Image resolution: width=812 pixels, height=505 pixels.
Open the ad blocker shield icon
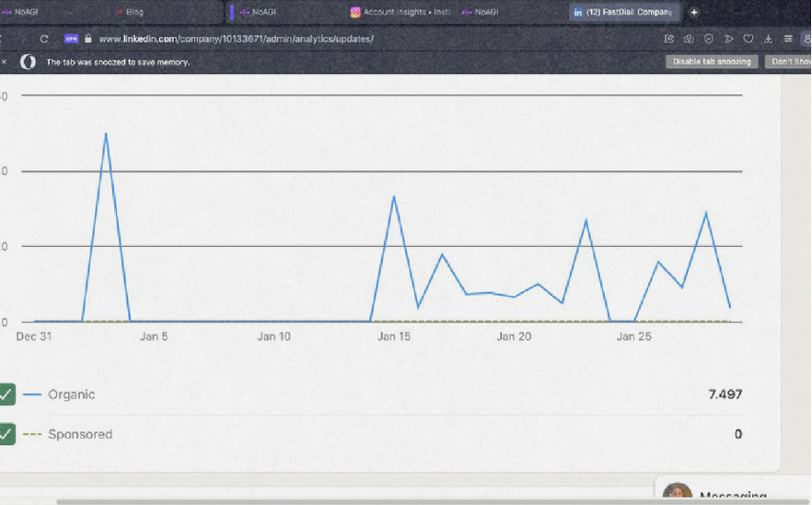point(709,39)
